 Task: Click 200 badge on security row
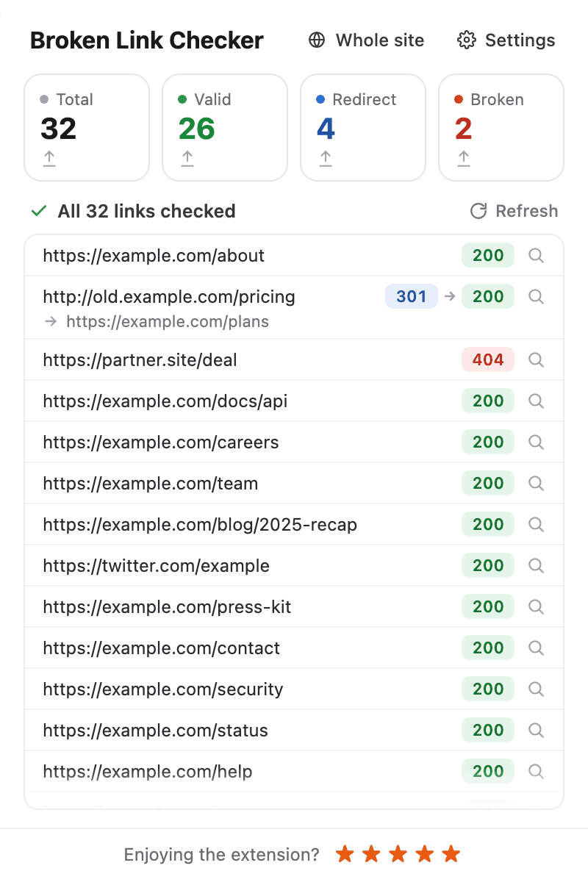(488, 689)
